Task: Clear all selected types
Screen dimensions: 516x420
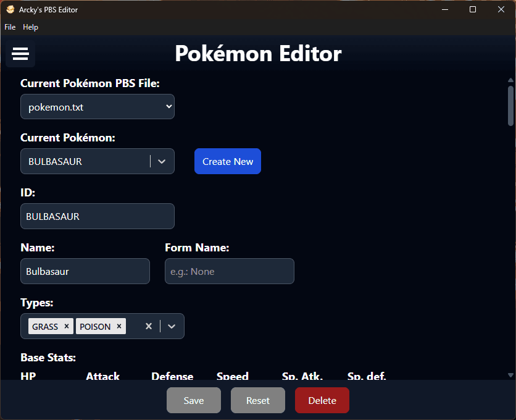Action: [x=149, y=326]
